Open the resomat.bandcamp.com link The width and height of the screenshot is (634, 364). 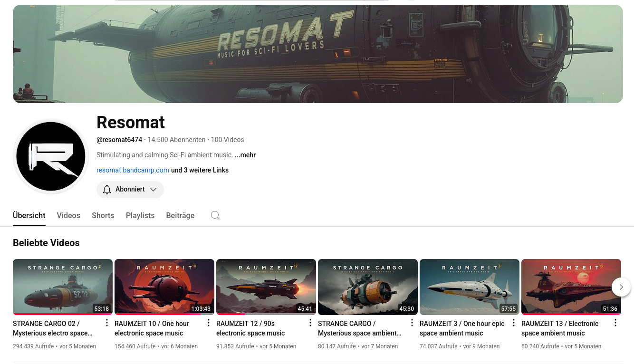[133, 170]
